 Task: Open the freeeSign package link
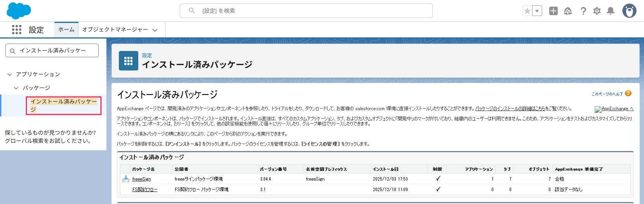coord(141,179)
